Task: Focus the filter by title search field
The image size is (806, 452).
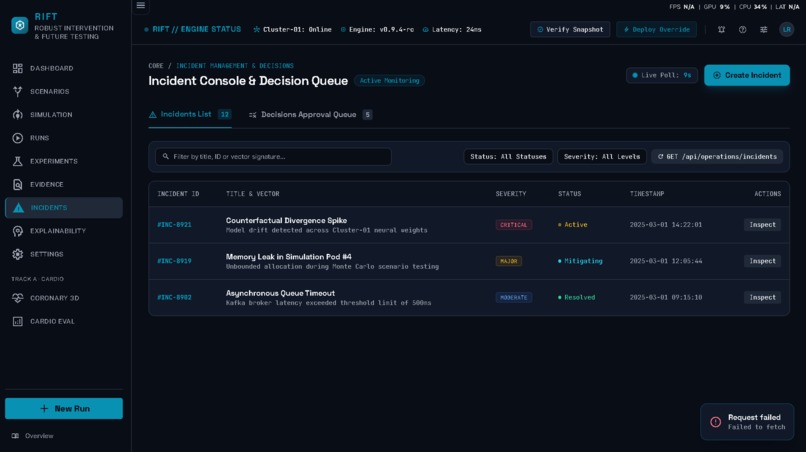Action: [x=273, y=157]
